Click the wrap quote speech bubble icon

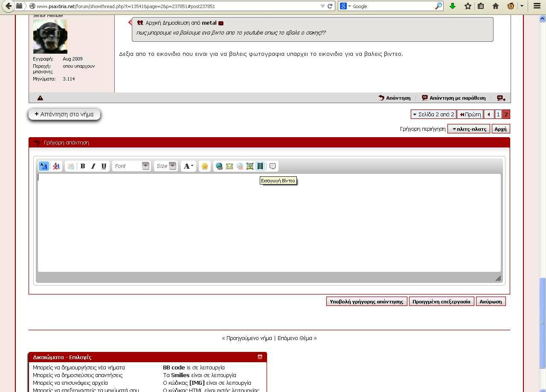273,166
